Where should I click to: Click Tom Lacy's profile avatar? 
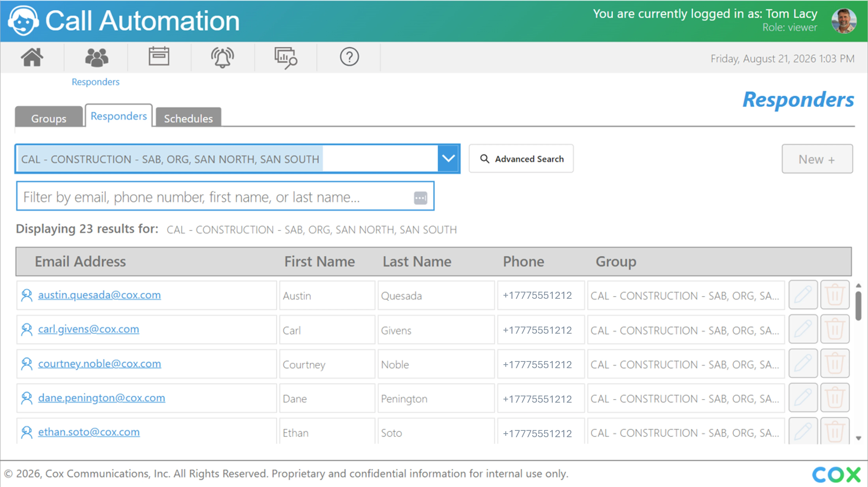843,21
